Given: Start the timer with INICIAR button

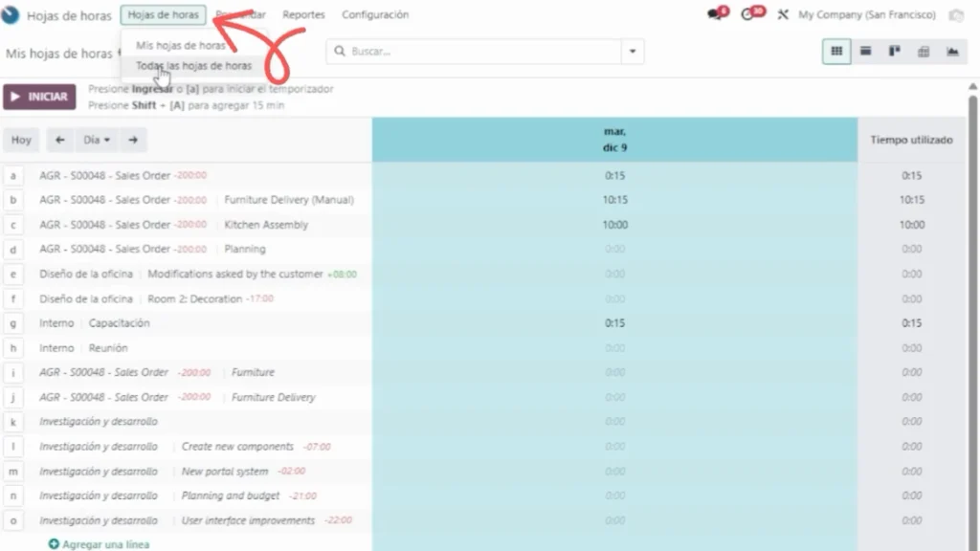Looking at the screenshot, I should (x=39, y=97).
